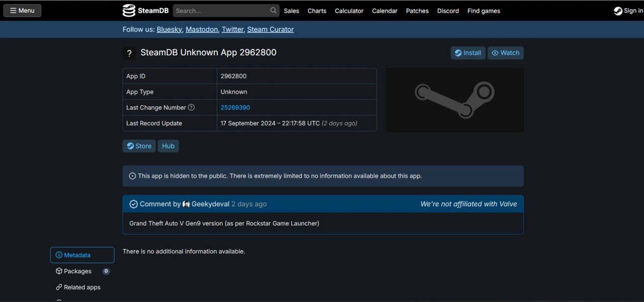Image resolution: width=644 pixels, height=302 pixels.
Task: Click the Packages count badge 0
Action: click(106, 271)
